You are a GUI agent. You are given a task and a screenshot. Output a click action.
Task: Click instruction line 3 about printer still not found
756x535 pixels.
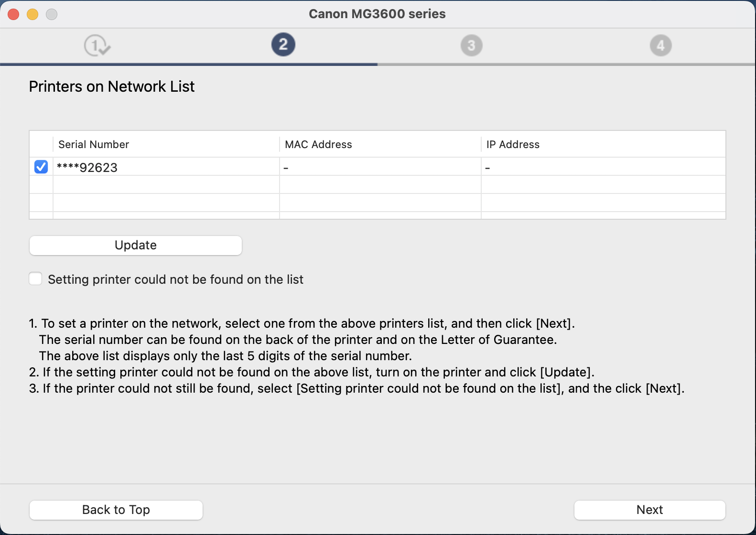pyautogui.click(x=356, y=388)
